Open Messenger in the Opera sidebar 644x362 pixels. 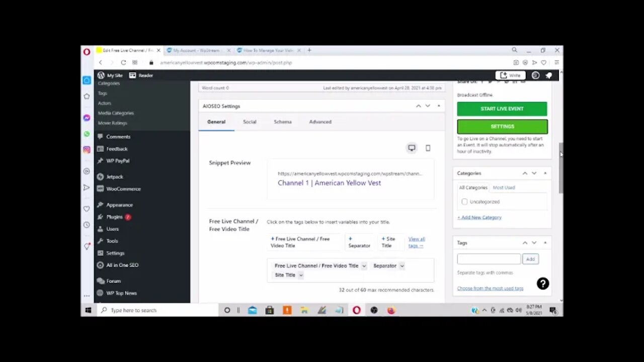pos(87,118)
